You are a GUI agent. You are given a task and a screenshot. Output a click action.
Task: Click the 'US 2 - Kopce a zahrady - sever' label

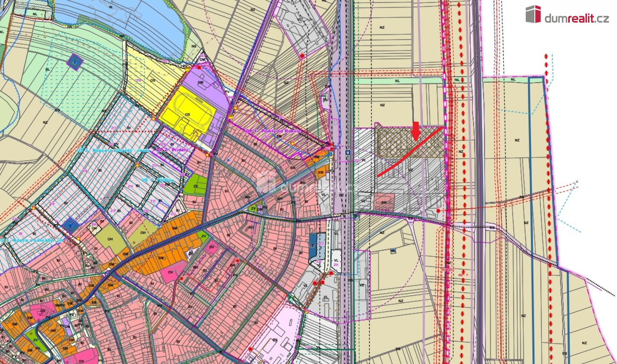(x=113, y=150)
